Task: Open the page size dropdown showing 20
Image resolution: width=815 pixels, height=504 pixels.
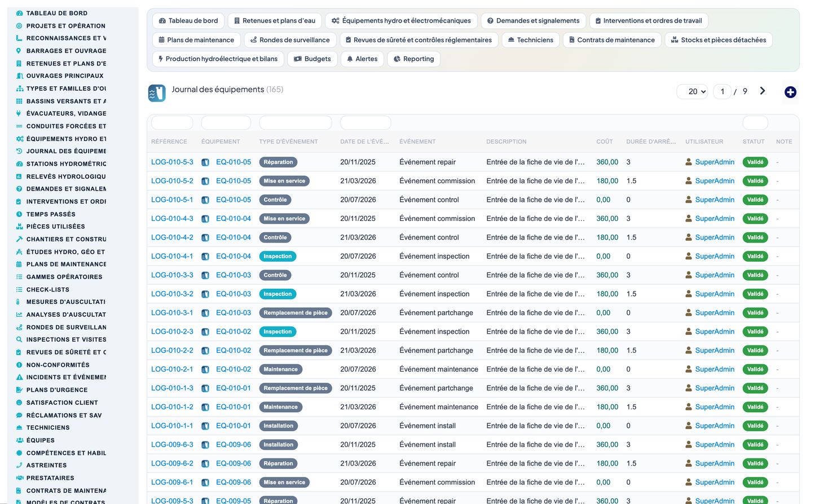Action: coord(693,91)
